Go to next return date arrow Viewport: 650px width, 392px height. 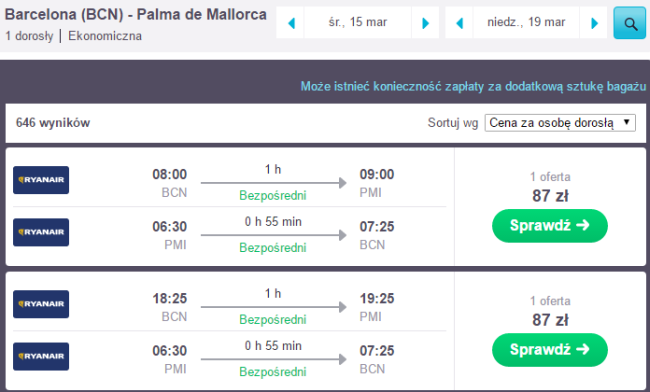tap(594, 23)
